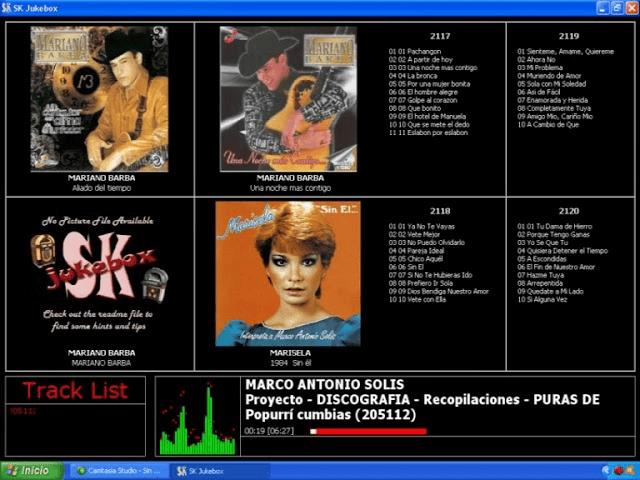Play track 01 Pachangon from album 2117
This screenshot has height=480, width=640.
415,51
